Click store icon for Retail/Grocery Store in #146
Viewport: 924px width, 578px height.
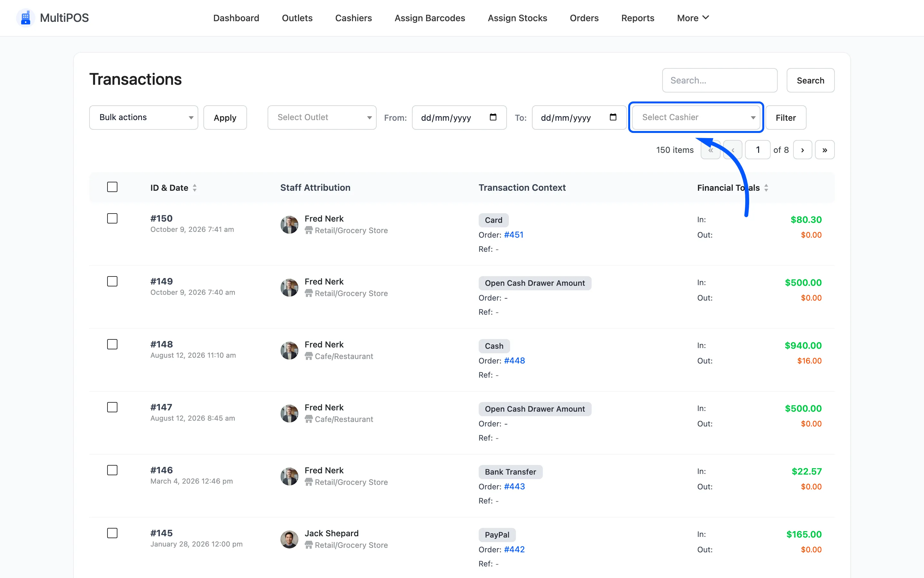309,482
